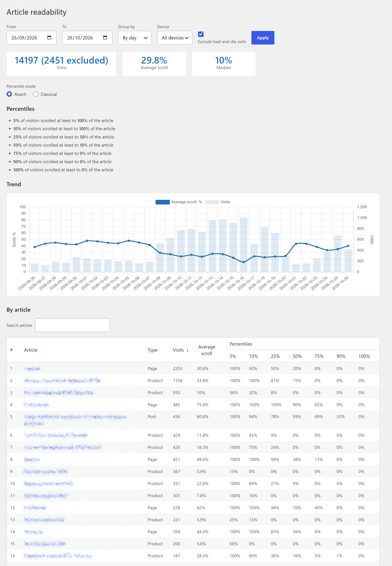
Task: Open the blurred article link in row 4
Action: [x=36, y=405]
